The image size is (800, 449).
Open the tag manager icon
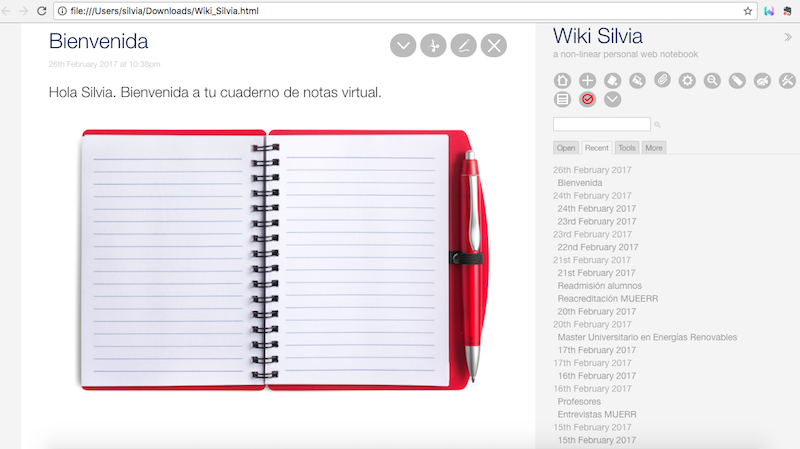pos(737,81)
